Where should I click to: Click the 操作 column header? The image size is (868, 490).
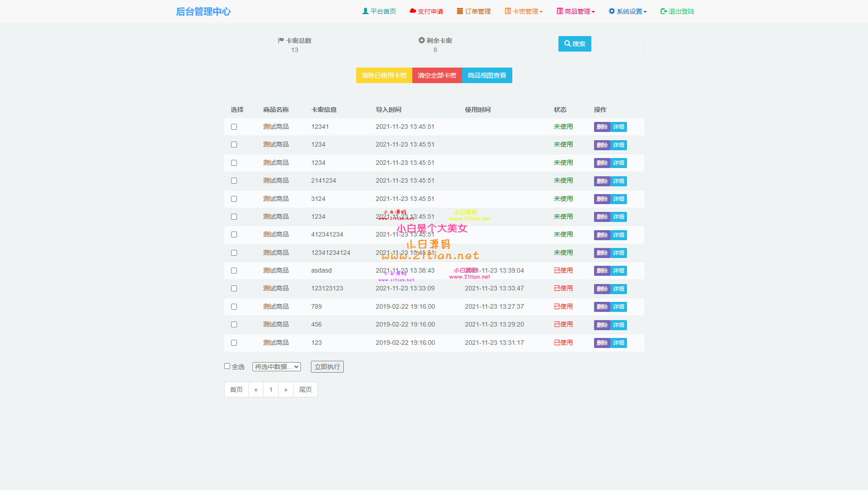point(600,110)
